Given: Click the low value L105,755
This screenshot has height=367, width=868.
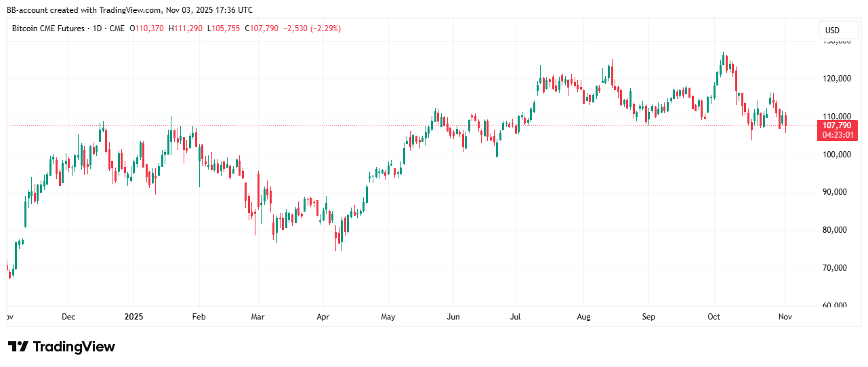Looking at the screenshot, I should coord(224,28).
